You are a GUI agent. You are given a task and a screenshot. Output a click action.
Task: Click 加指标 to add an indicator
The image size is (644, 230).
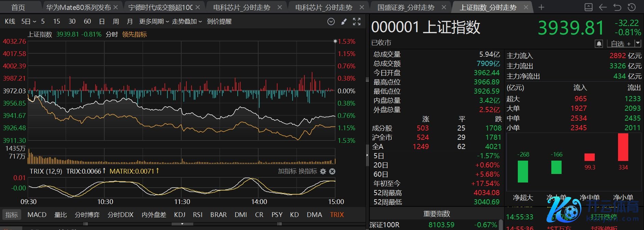[287, 171]
